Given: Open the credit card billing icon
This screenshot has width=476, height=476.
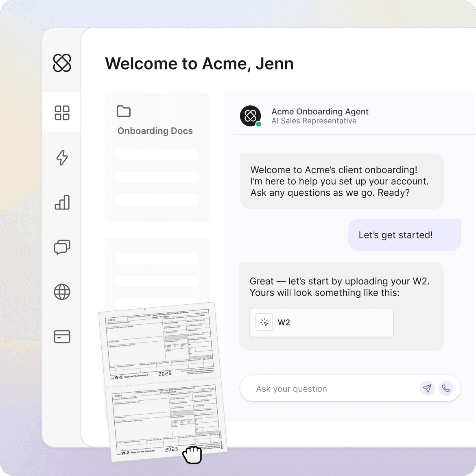Looking at the screenshot, I should (x=62, y=337).
